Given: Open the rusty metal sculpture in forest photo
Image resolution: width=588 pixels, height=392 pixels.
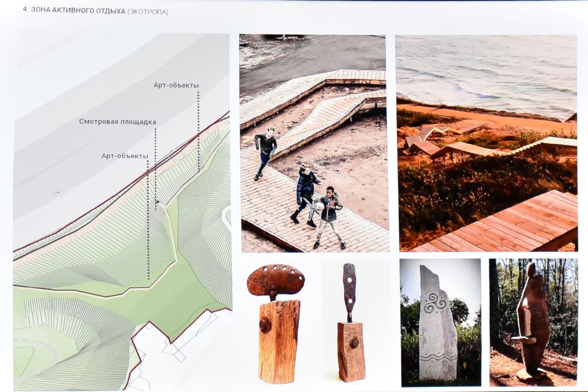Looking at the screenshot, I should pos(532,322).
